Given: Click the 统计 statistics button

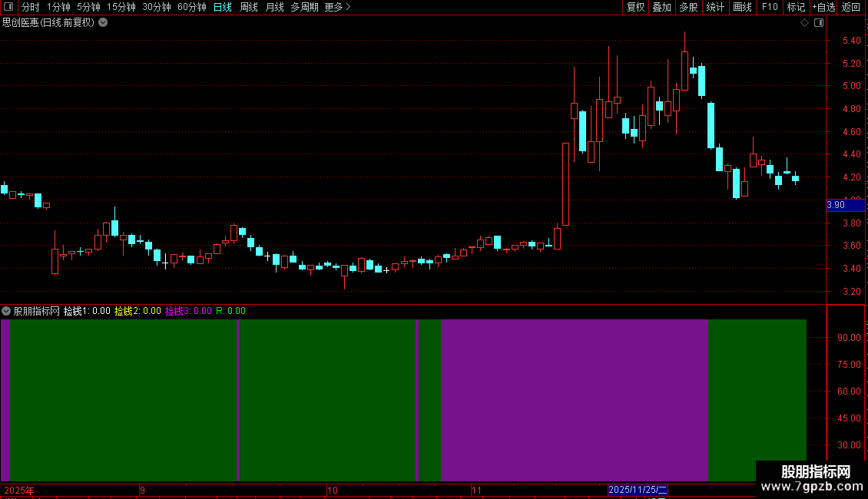Looking at the screenshot, I should (715, 7).
